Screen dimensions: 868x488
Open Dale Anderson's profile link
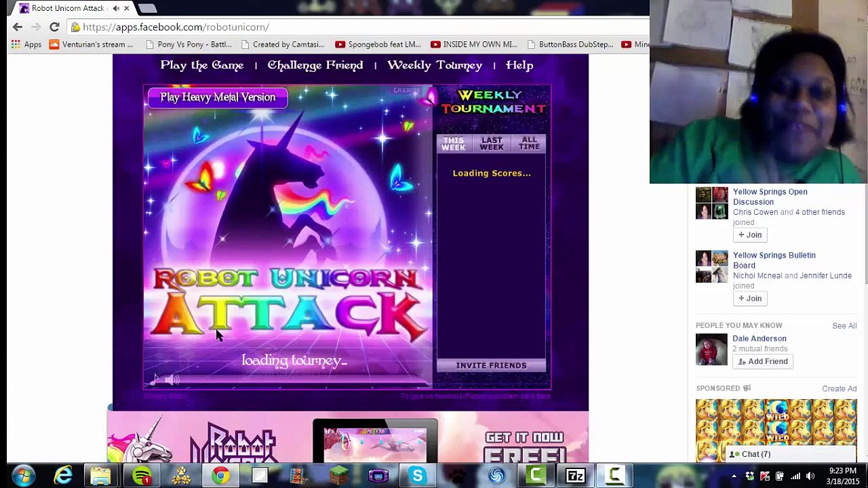point(759,339)
